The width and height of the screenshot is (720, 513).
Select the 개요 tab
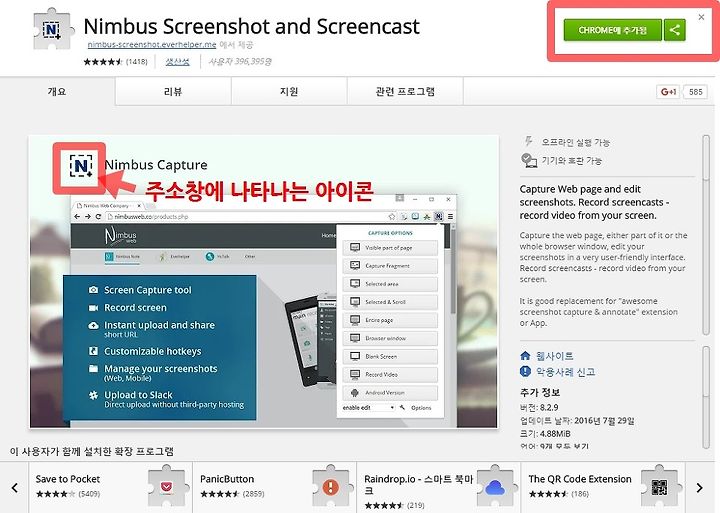57,91
